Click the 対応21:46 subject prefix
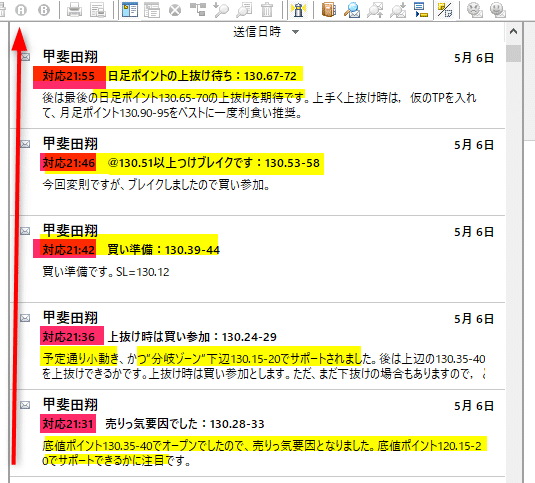 69,163
